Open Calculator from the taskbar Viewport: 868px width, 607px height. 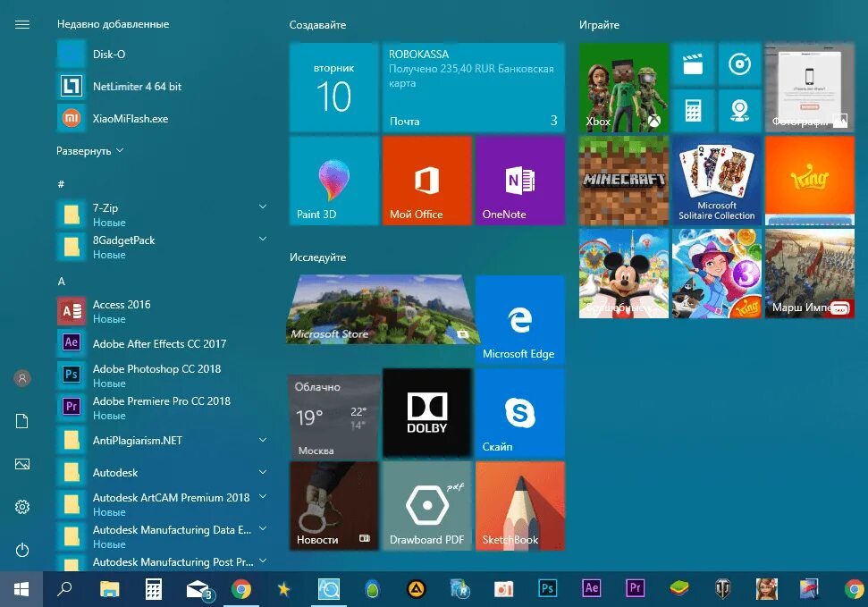(x=154, y=589)
